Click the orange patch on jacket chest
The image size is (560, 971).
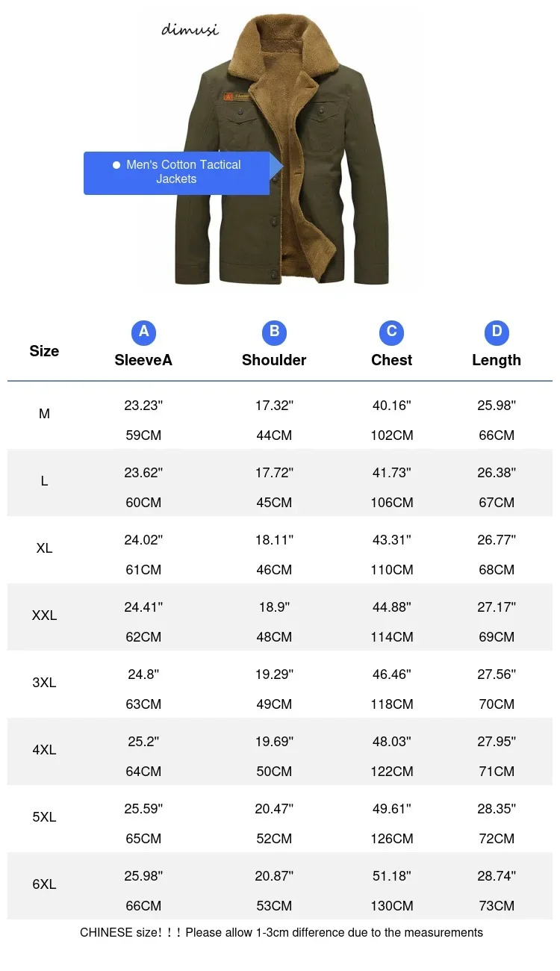237,96
